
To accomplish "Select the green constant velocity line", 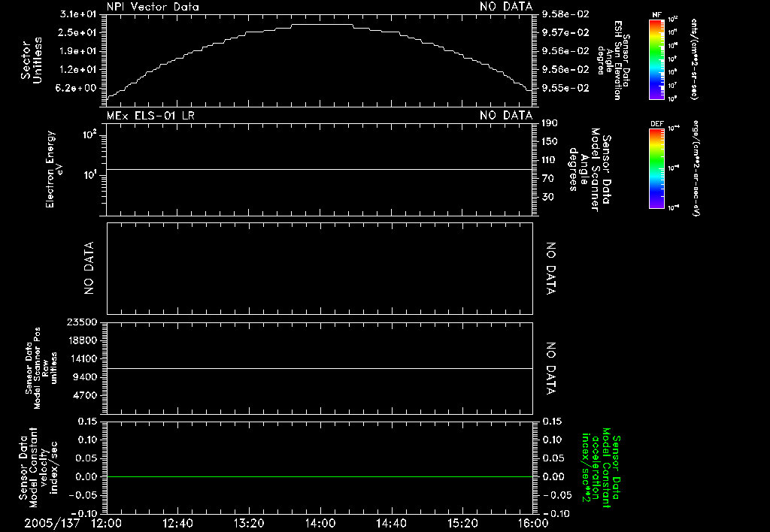I will pos(320,476).
